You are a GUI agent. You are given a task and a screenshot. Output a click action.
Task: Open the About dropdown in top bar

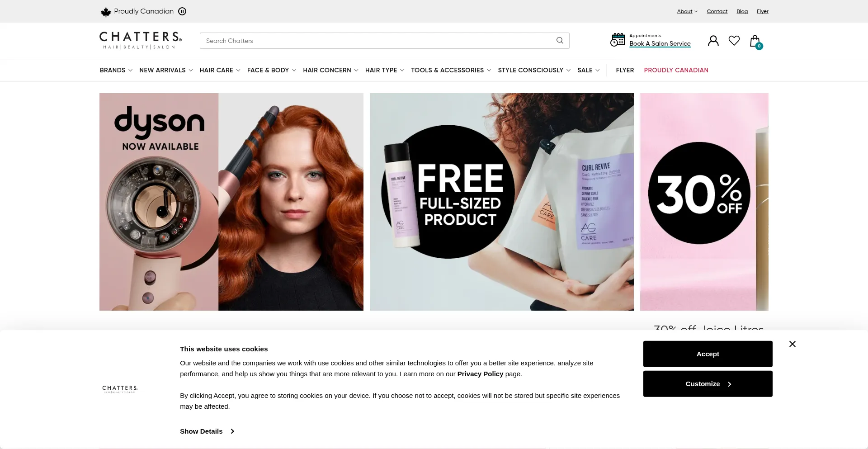(x=687, y=12)
